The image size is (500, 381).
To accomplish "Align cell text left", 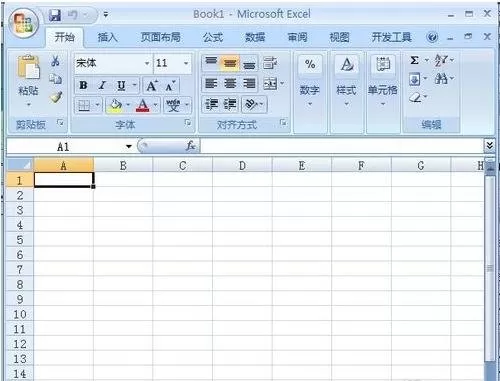I will [211, 83].
